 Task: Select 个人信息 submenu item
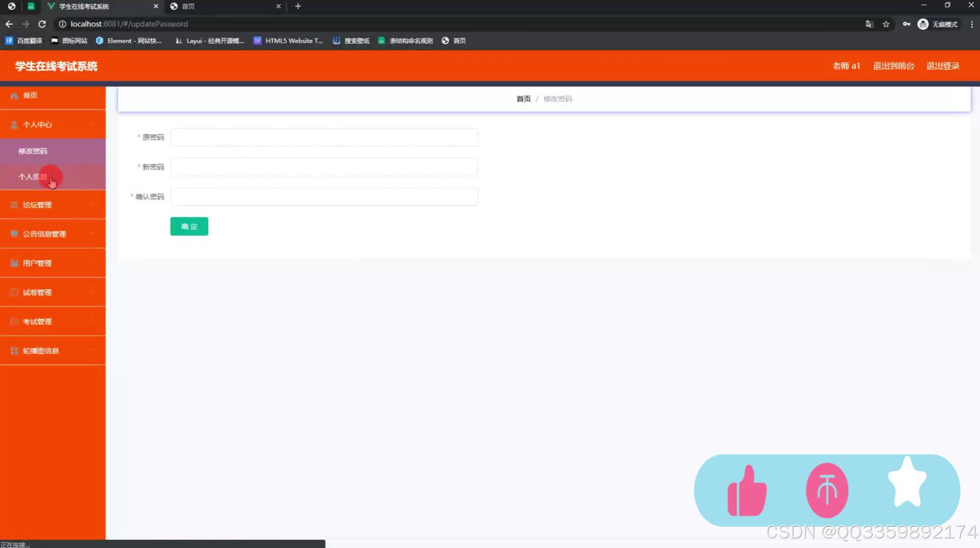[x=33, y=177]
